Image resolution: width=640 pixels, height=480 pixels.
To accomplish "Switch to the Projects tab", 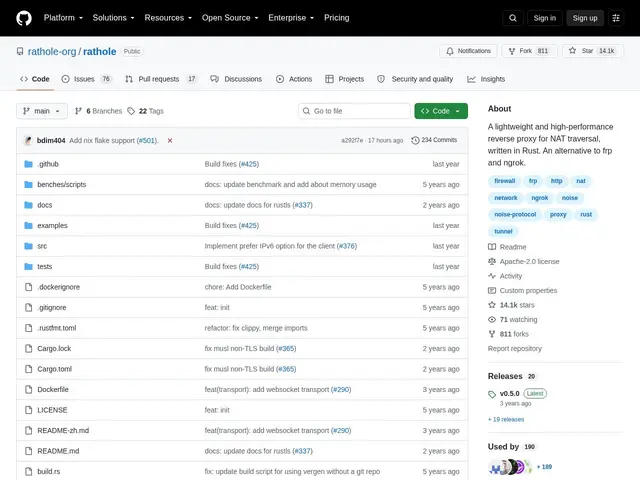I will coord(344,79).
